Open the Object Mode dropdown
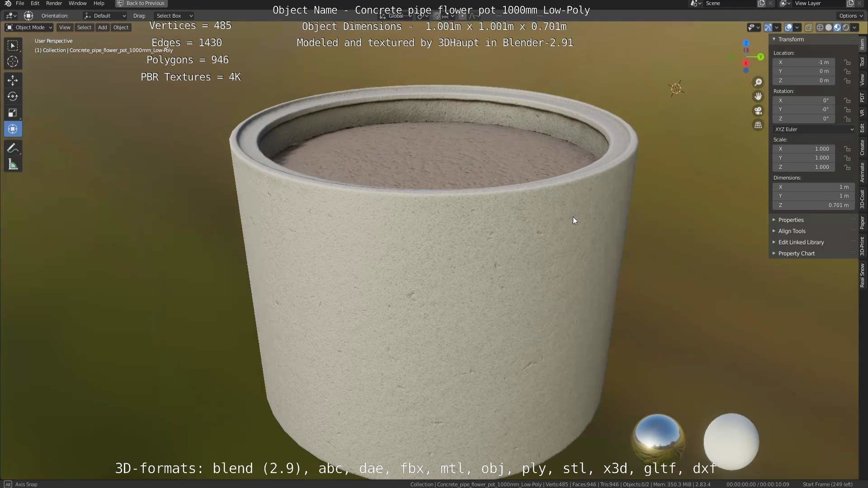Screen dimensions: 868x488 click(x=29, y=28)
